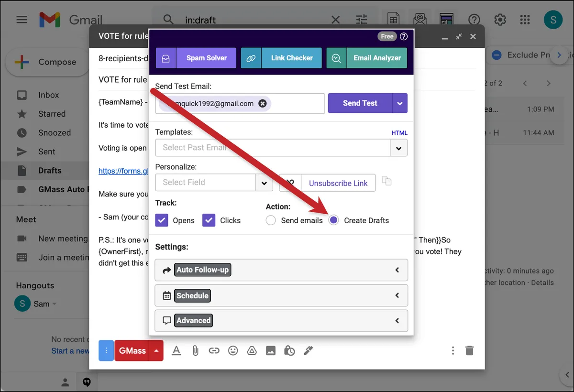Click the Send Test Email address field

[240, 103]
